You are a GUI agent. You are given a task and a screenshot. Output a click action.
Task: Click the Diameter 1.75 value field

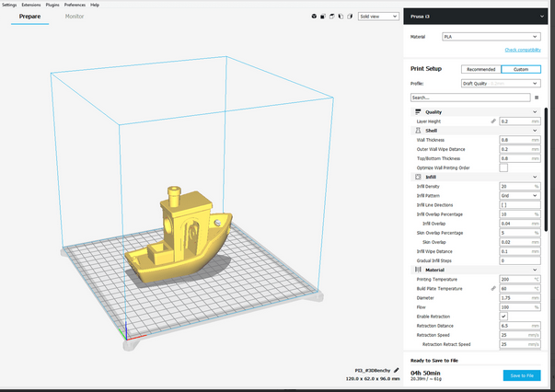520,298
